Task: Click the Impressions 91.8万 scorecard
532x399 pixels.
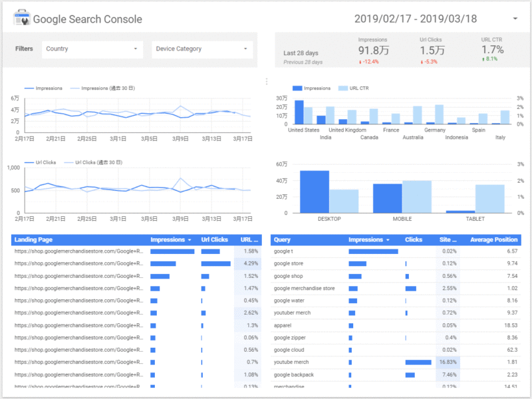Action: pyautogui.click(x=373, y=51)
